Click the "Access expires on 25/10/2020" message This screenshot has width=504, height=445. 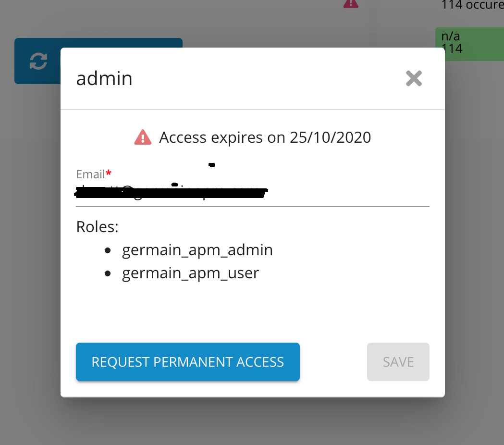tap(265, 138)
